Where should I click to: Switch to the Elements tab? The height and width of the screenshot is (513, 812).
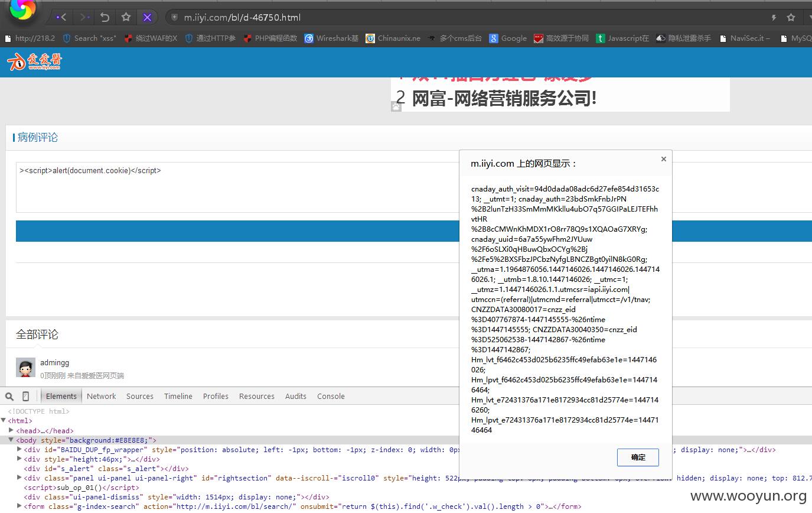tap(61, 396)
